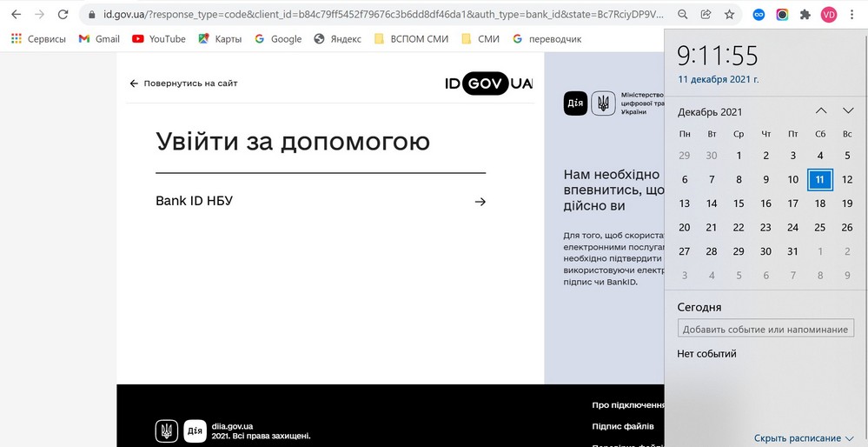
Task: Click the Дія logo in right panel
Action: (576, 103)
